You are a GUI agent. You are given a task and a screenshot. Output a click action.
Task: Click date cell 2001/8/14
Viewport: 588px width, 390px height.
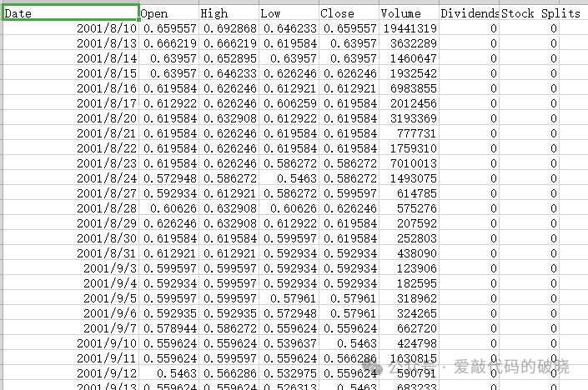71,58
